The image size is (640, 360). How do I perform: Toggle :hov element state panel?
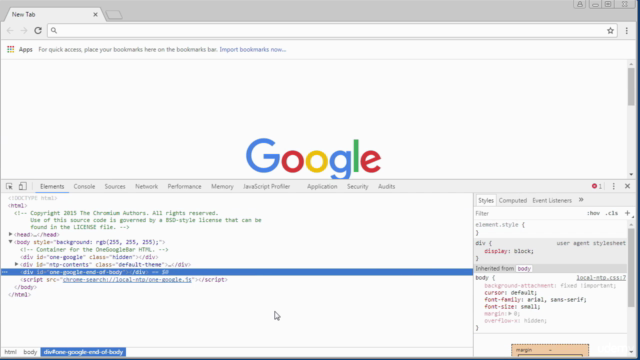pyautogui.click(x=593, y=213)
